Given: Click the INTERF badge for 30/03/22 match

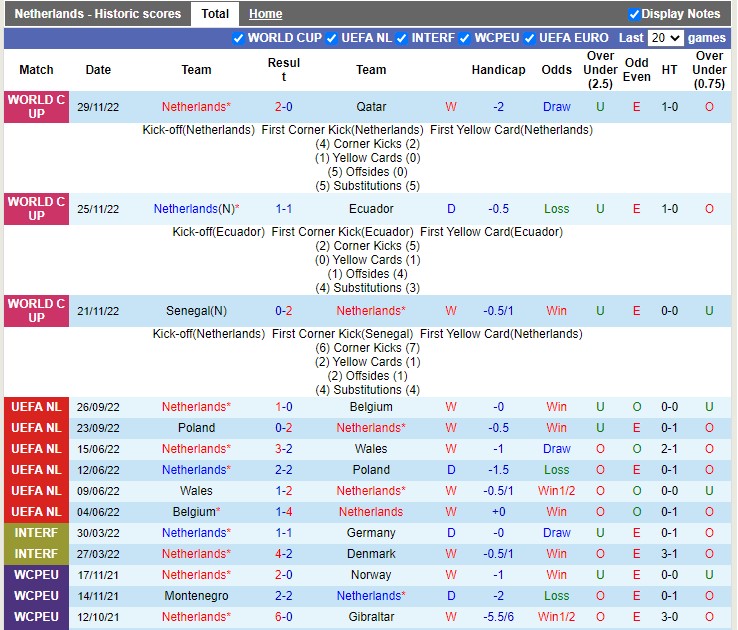Looking at the screenshot, I should pos(36,533).
